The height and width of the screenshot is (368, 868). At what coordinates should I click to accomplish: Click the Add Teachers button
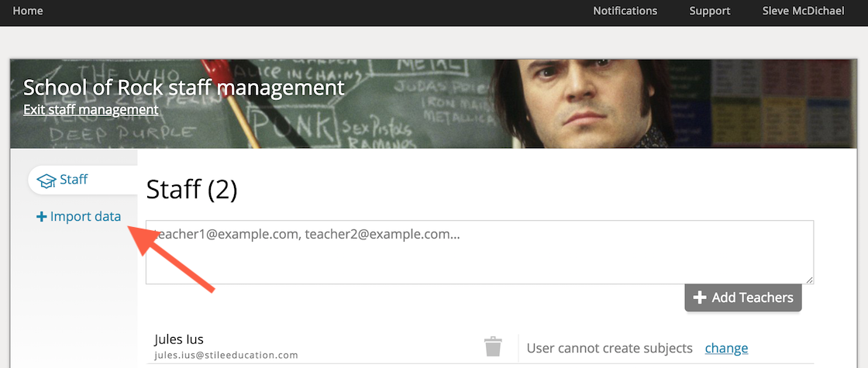(743, 297)
